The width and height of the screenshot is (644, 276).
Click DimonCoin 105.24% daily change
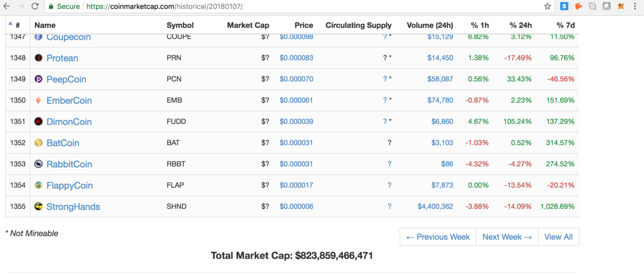coord(517,121)
